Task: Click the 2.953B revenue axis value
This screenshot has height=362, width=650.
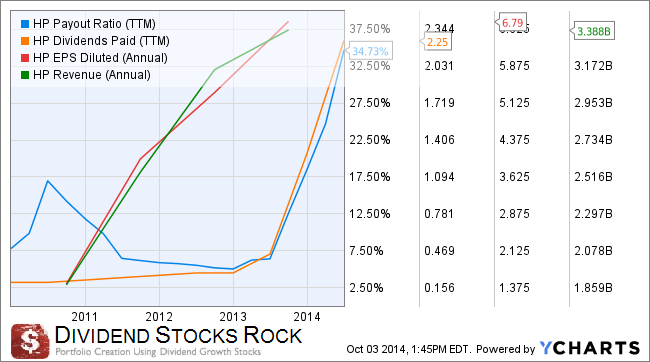Action: (593, 103)
